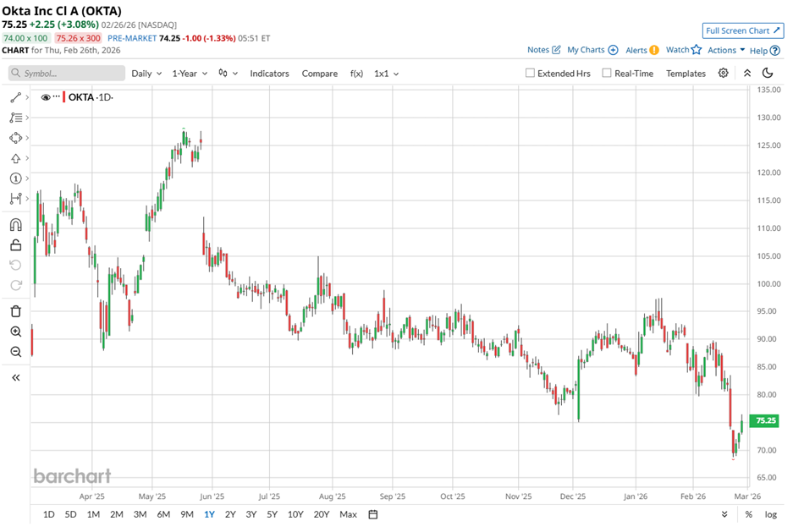
Task: Activate the magnet snap tool
Action: [x=15, y=225]
